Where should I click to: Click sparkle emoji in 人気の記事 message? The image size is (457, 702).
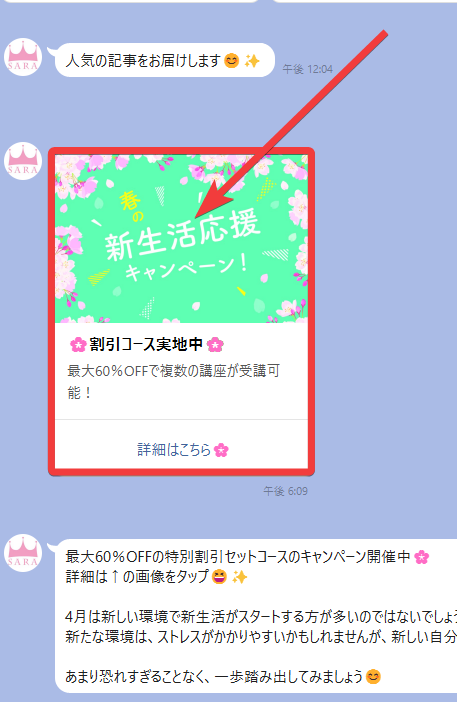coord(252,60)
